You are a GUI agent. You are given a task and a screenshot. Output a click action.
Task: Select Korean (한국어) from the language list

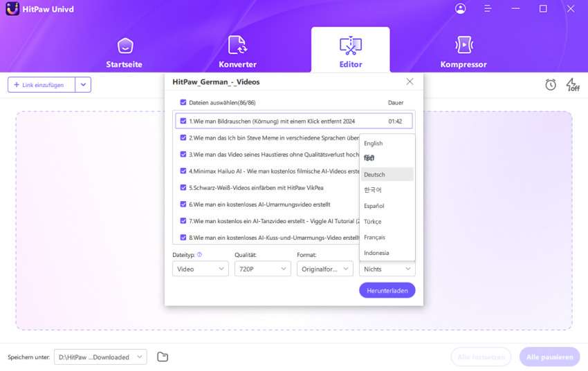coord(387,190)
